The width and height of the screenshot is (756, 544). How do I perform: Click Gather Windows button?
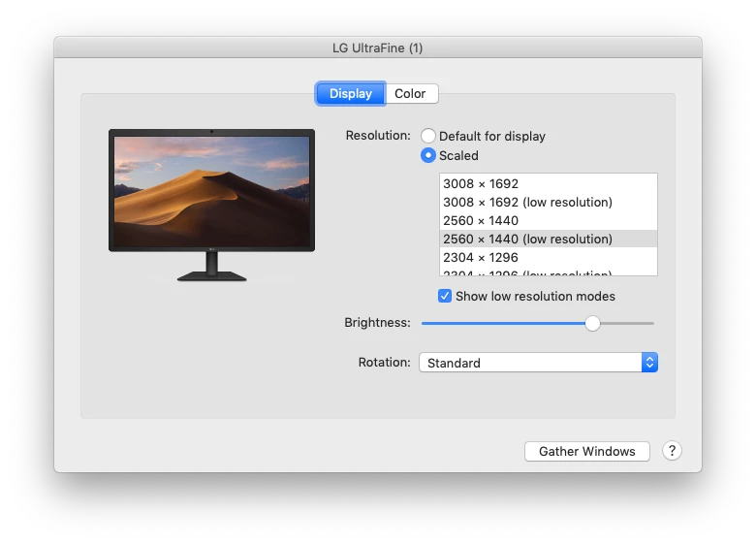586,452
